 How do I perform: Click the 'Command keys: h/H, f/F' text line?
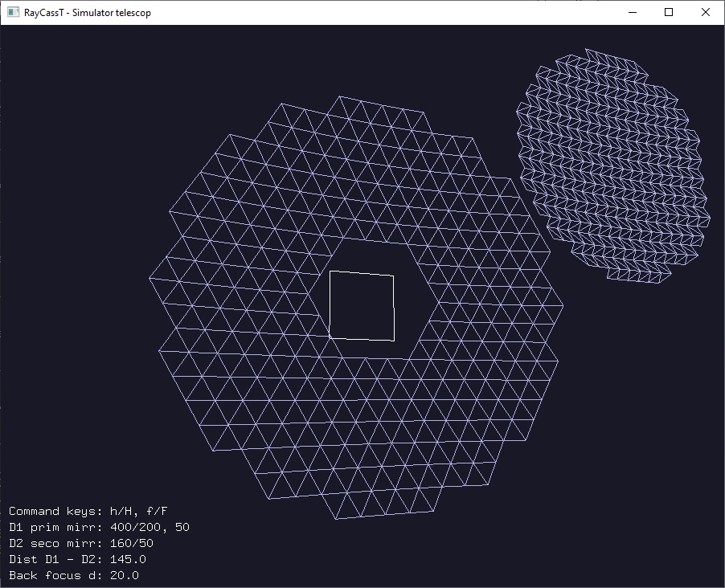coord(88,511)
